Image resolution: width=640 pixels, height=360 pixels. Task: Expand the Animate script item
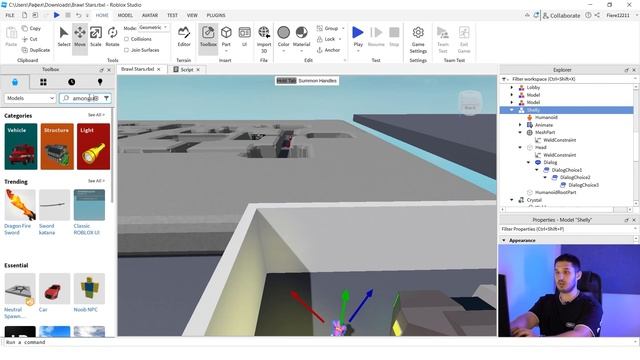coord(520,125)
